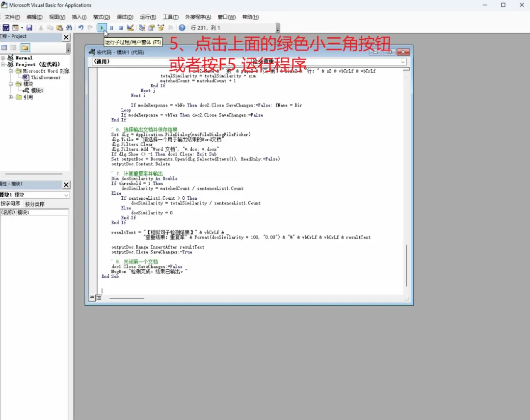Expand the 引用 folder
The width and height of the screenshot is (530, 420).
pos(10,97)
